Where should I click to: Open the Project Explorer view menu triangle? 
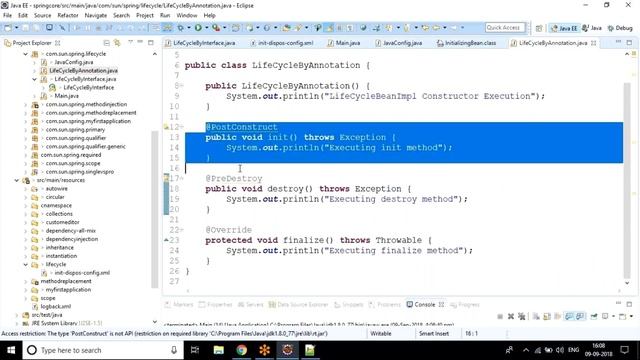tap(130, 42)
